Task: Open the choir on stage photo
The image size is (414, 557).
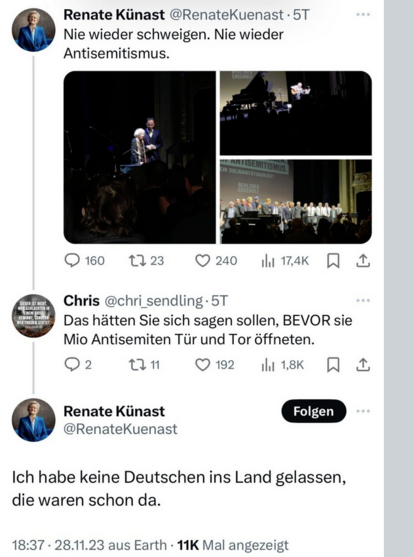Action: pos(296,201)
